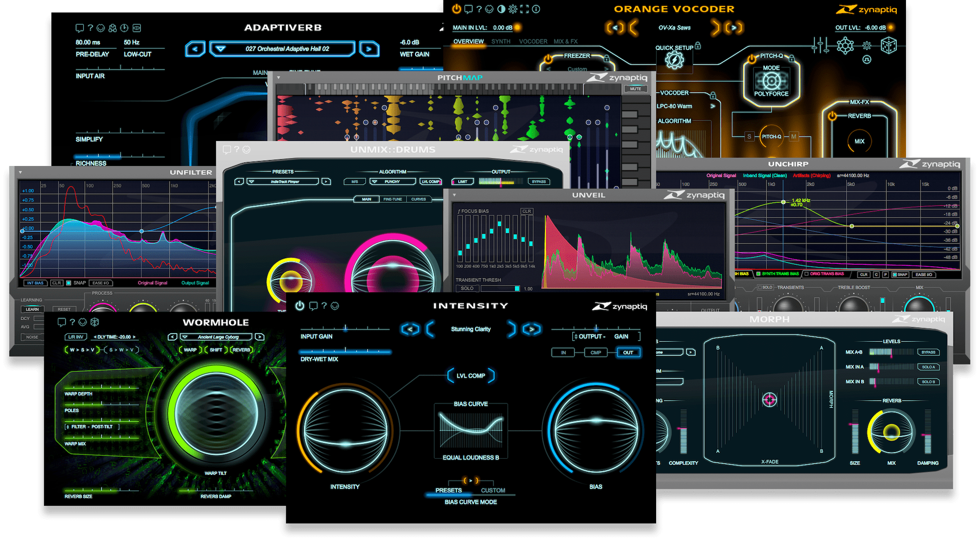Toggle Reverb power switch in Mix-FX
Viewport: 980px width, 541px height.
(x=832, y=117)
